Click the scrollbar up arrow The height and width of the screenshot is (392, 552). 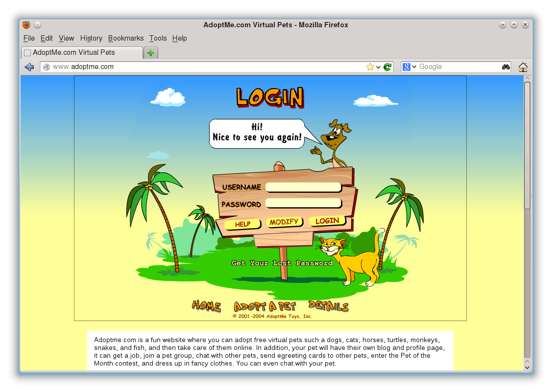(527, 78)
